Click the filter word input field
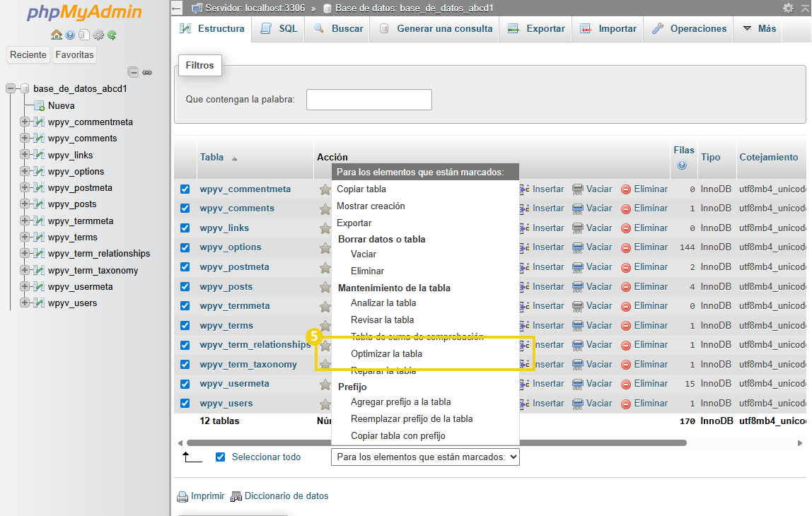Viewport: 812px width, 516px height. (x=369, y=99)
